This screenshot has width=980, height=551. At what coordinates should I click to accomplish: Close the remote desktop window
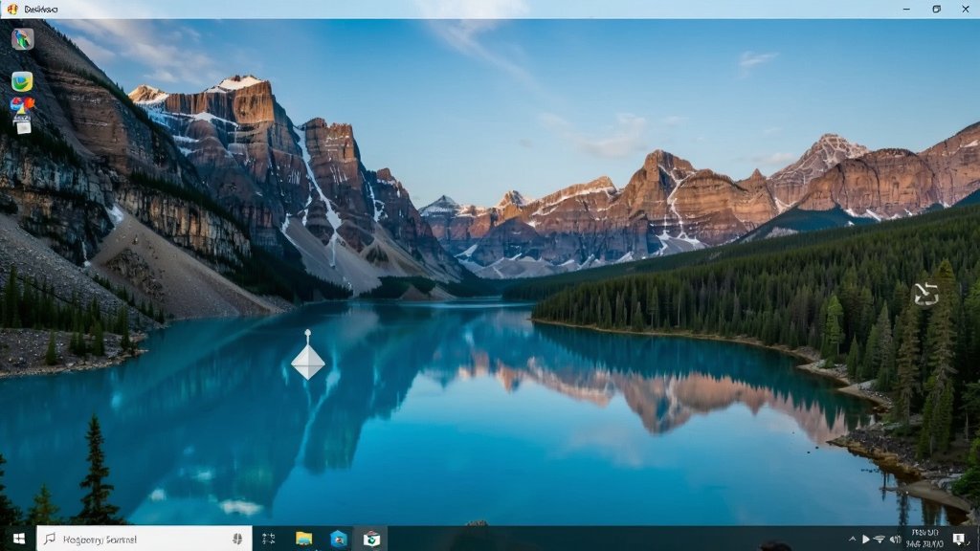[966, 9]
